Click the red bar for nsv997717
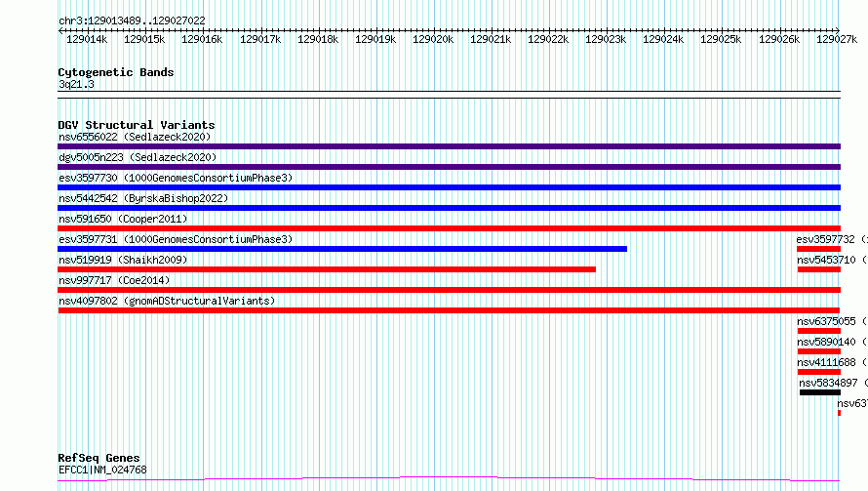 click(449, 290)
